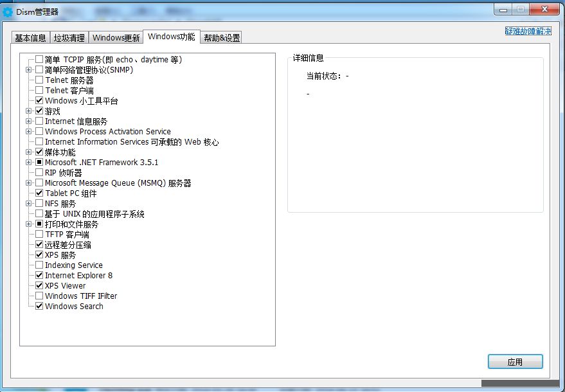Uncheck the XPS Viewer checkbox
Image resolution: width=565 pixels, height=392 pixels.
click(x=39, y=285)
